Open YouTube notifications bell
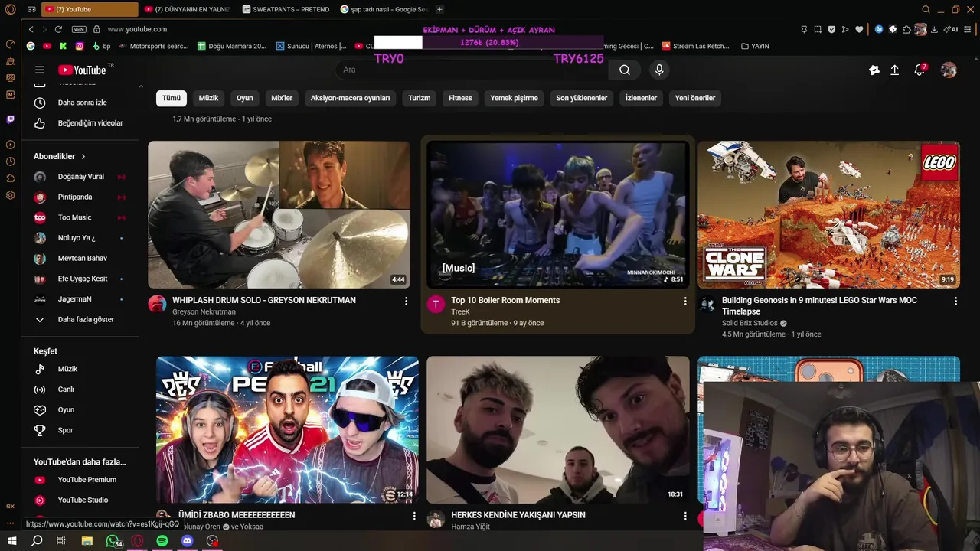 coord(920,70)
